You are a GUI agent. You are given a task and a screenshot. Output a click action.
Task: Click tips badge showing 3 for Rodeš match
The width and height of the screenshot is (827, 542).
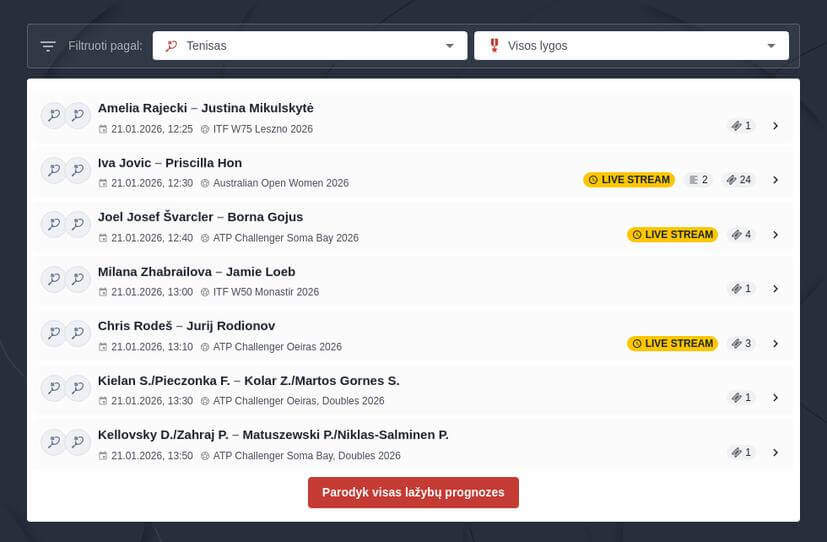click(741, 344)
